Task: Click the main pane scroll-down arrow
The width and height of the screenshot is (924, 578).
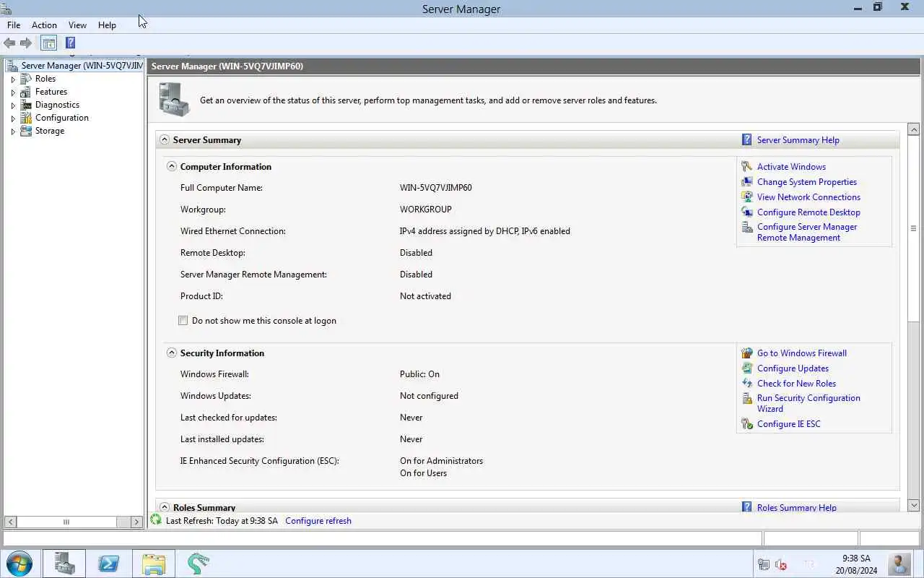Action: point(913,506)
